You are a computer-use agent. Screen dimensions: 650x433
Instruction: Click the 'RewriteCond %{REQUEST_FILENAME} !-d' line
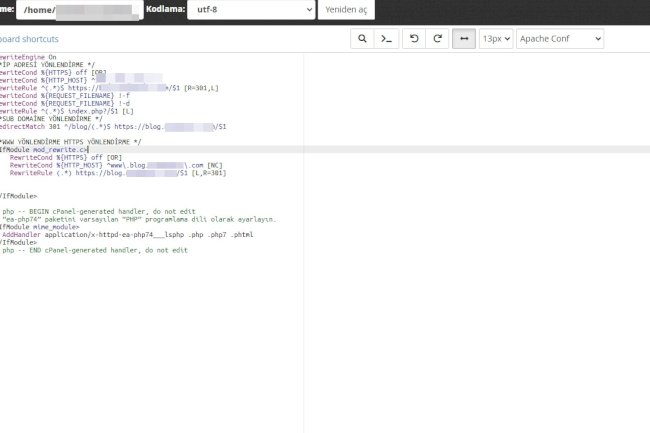(65, 103)
